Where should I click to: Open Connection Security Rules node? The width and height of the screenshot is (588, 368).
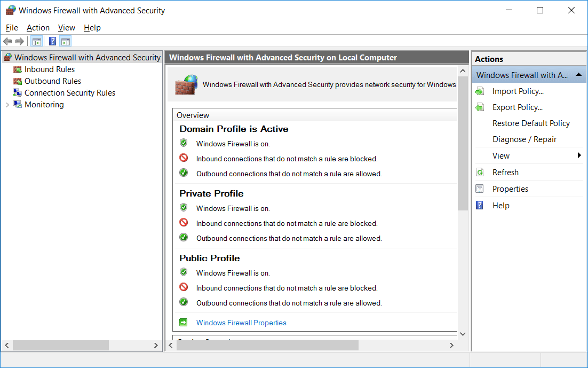click(x=69, y=93)
